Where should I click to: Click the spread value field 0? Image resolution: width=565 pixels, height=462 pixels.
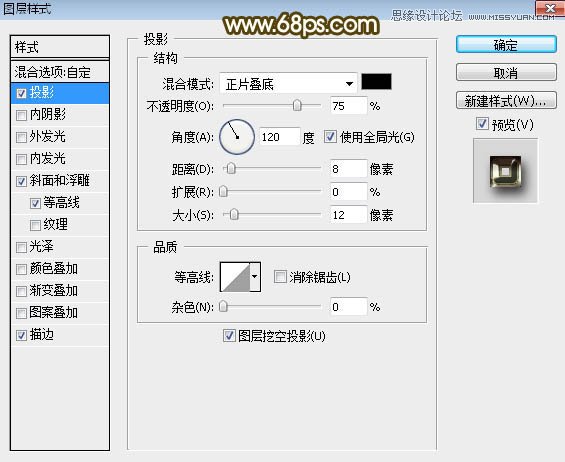[348, 192]
